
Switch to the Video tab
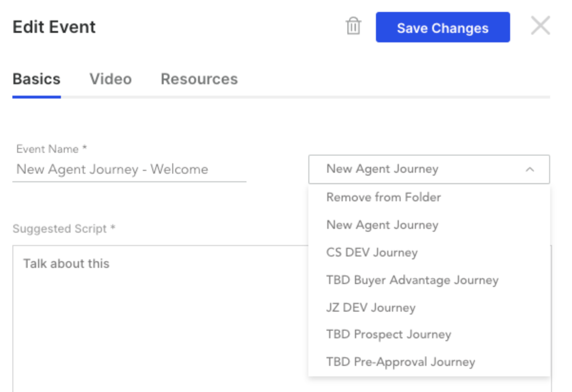(x=110, y=78)
